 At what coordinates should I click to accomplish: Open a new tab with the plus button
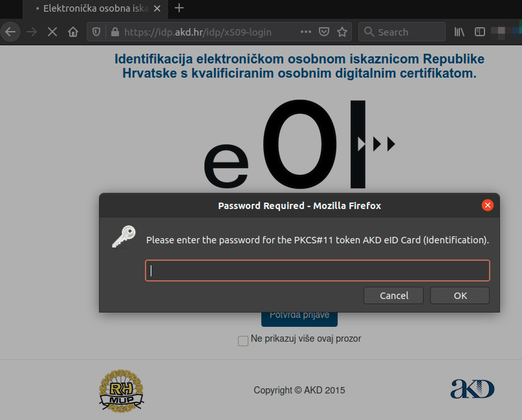[179, 8]
